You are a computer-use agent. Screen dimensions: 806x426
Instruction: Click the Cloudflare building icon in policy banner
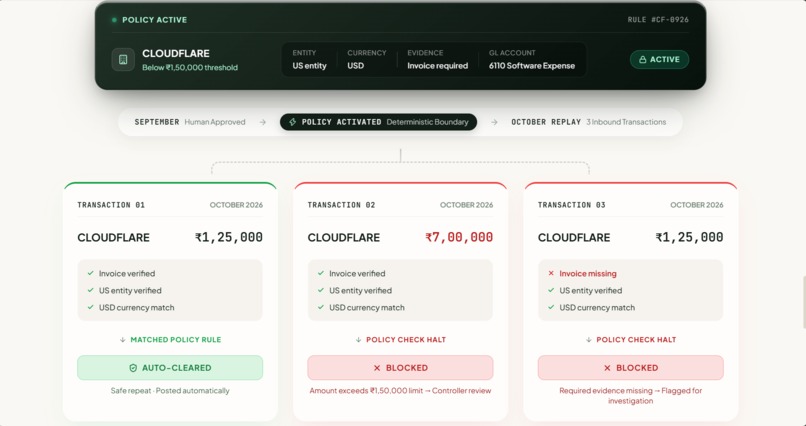(123, 60)
